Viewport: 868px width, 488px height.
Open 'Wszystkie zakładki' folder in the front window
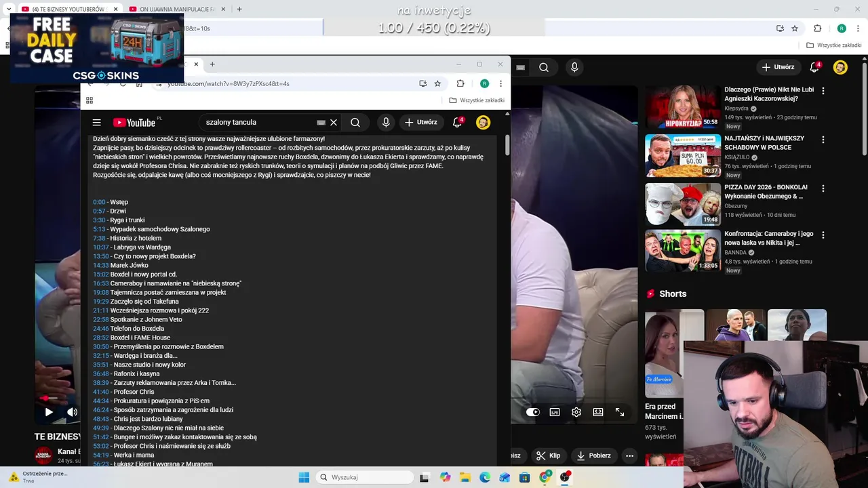tap(477, 100)
